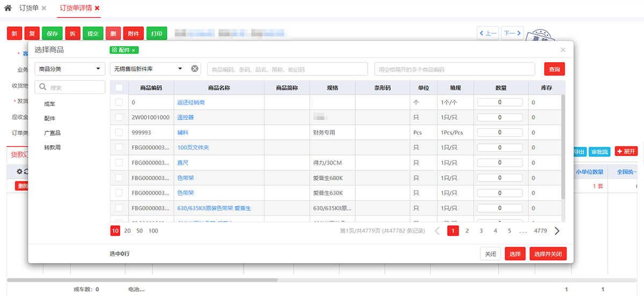Toggle the select-all checkbox in table header
The width and height of the screenshot is (644, 296).
[x=119, y=87]
